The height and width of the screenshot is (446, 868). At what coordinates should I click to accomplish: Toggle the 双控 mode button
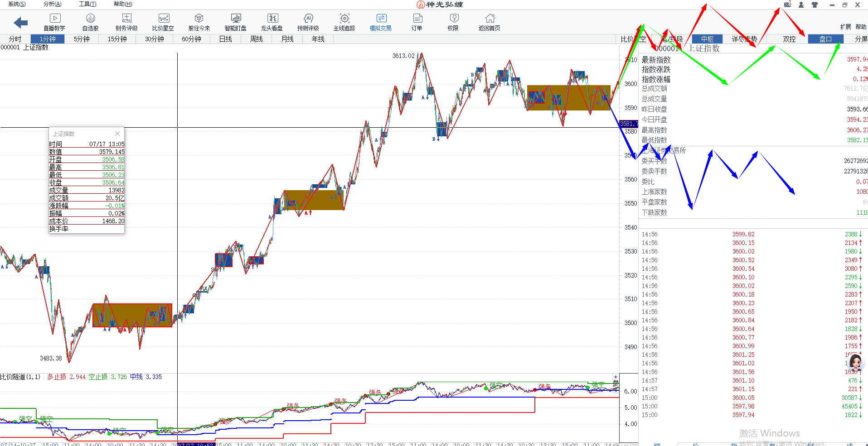pyautogui.click(x=789, y=39)
